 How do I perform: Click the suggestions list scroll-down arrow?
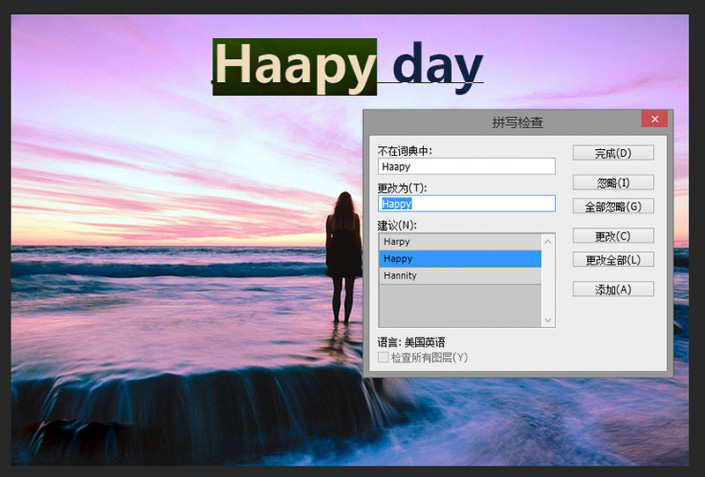[548, 319]
